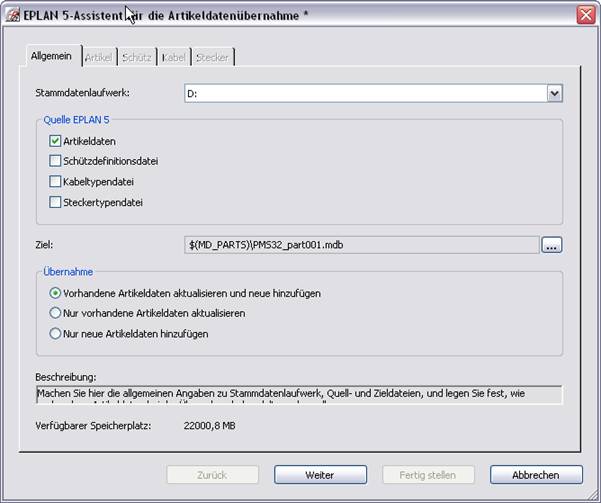
Task: Expand the Stammdatenlaufwerk drive dropdown arrow
Action: 554,93
